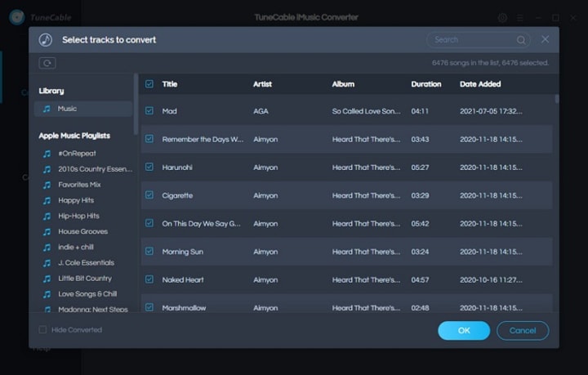Click note icon beside Happy Hits

pyautogui.click(x=47, y=201)
